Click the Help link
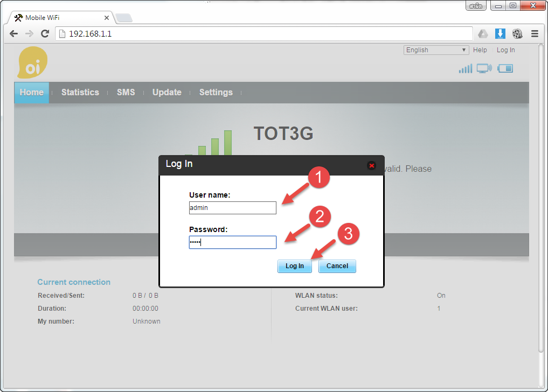The height and width of the screenshot is (392, 548). tap(480, 50)
